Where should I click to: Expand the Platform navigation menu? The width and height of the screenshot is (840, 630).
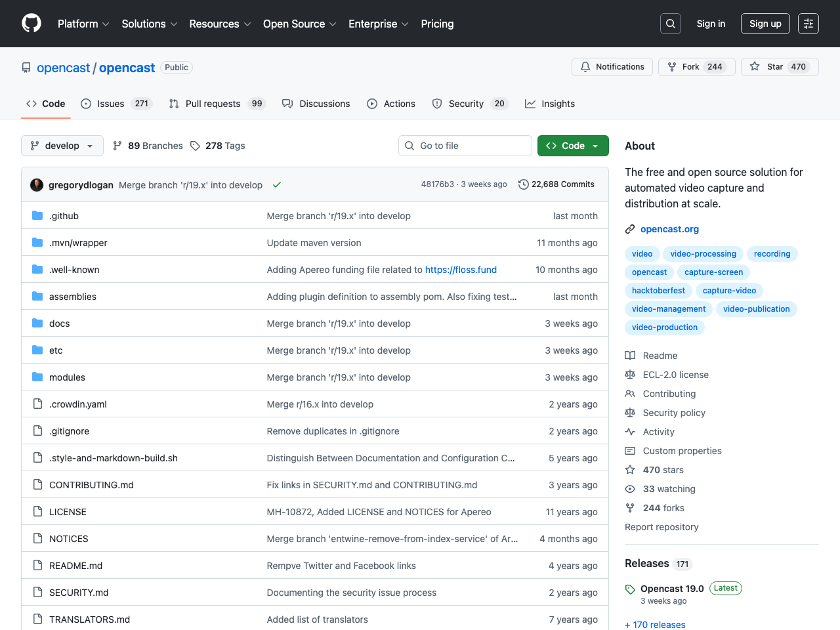point(83,24)
